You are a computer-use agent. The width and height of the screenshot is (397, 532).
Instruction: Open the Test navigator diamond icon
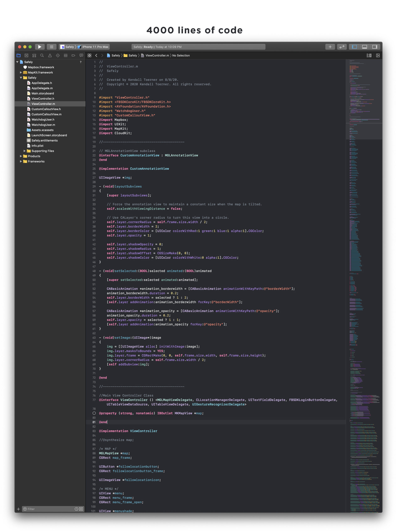(58, 55)
